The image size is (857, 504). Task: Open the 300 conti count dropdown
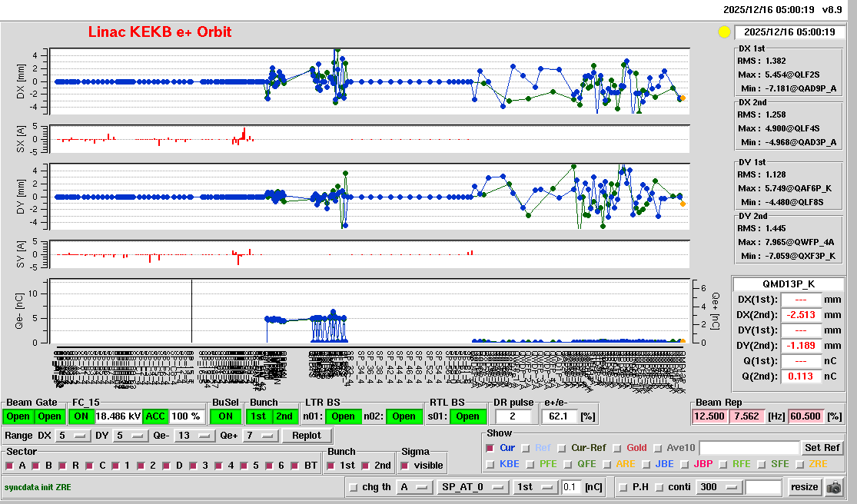point(717,487)
